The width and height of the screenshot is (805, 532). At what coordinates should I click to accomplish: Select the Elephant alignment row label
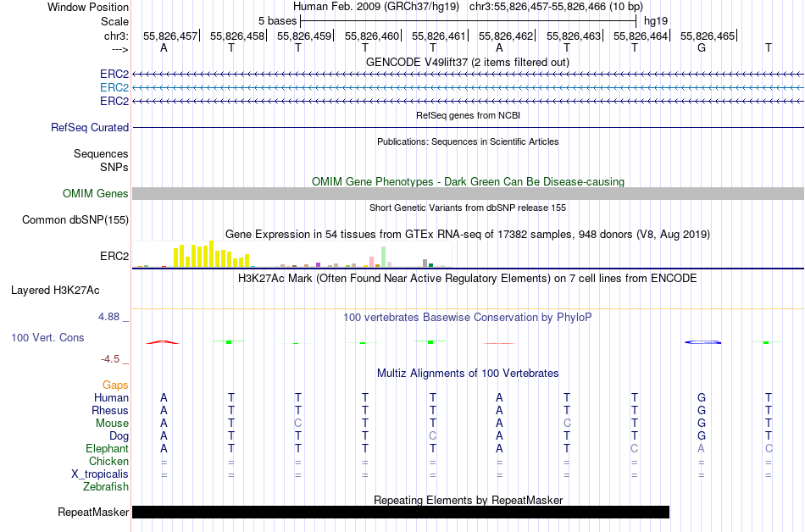tap(107, 448)
